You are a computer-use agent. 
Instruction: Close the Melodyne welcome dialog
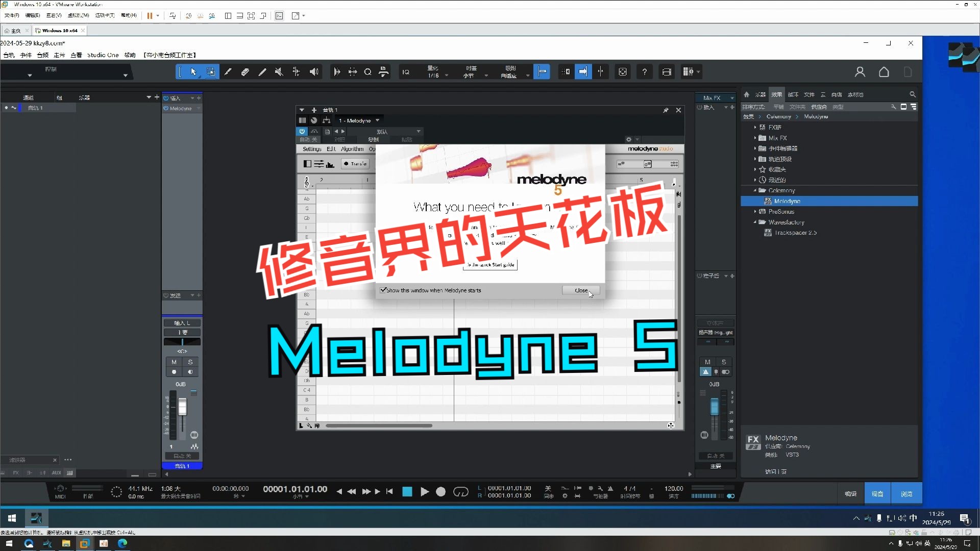click(x=581, y=290)
